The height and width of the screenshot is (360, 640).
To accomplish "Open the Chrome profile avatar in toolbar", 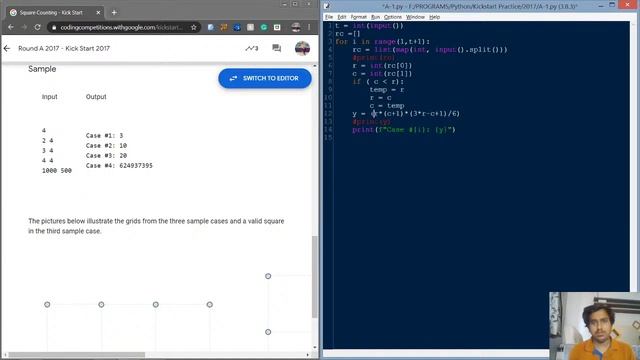I will (x=296, y=27).
